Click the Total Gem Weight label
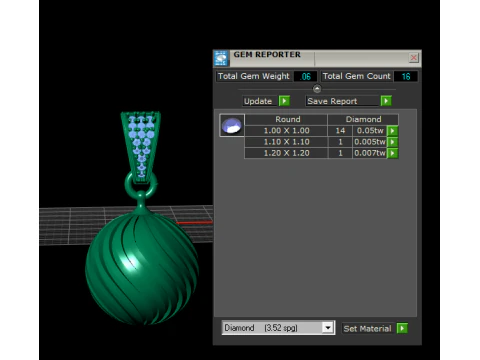The width and height of the screenshot is (480, 360). click(254, 76)
